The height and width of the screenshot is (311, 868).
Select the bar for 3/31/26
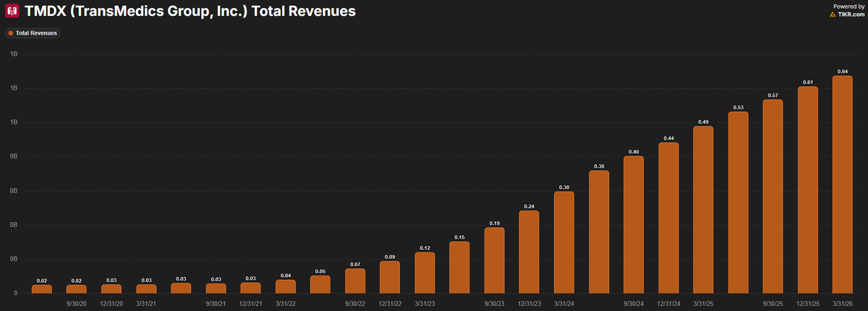pyautogui.click(x=843, y=184)
